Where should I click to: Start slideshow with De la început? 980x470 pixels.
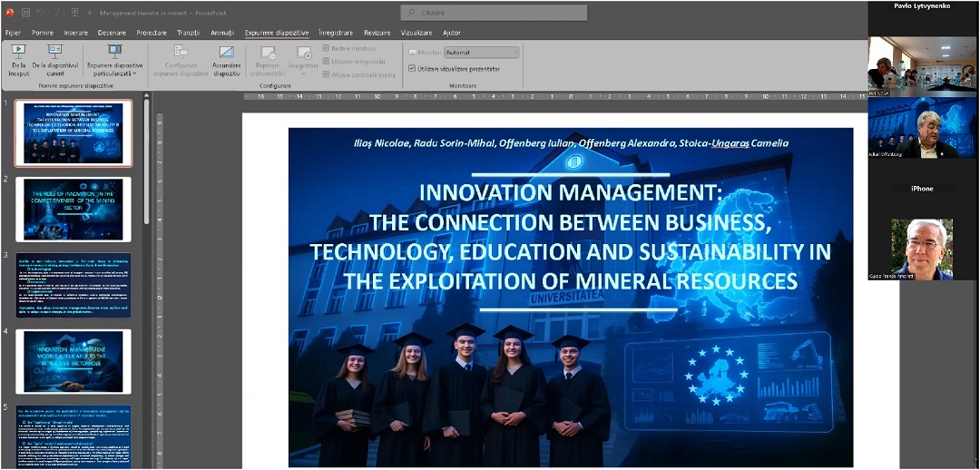[x=19, y=61]
